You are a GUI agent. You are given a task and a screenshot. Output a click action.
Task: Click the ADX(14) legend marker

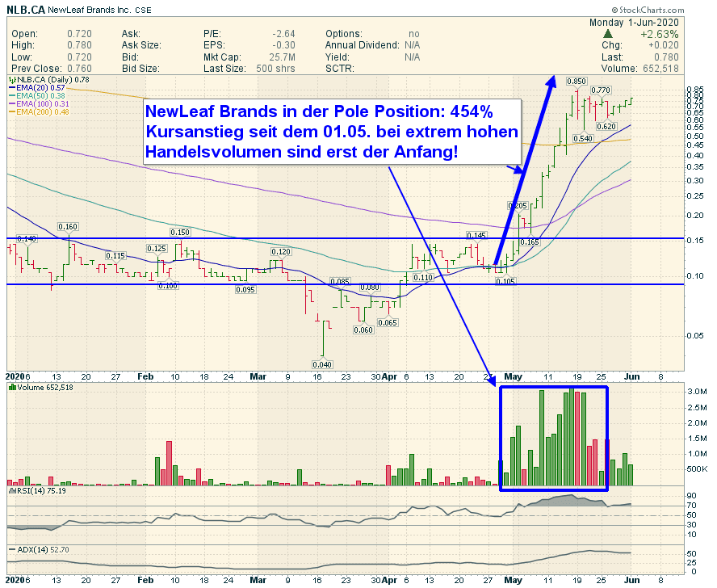coord(11,549)
